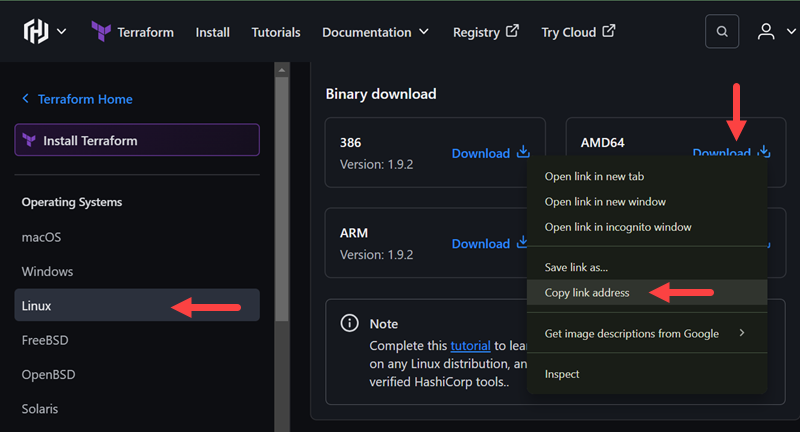Click the Binary download heading

point(381,94)
